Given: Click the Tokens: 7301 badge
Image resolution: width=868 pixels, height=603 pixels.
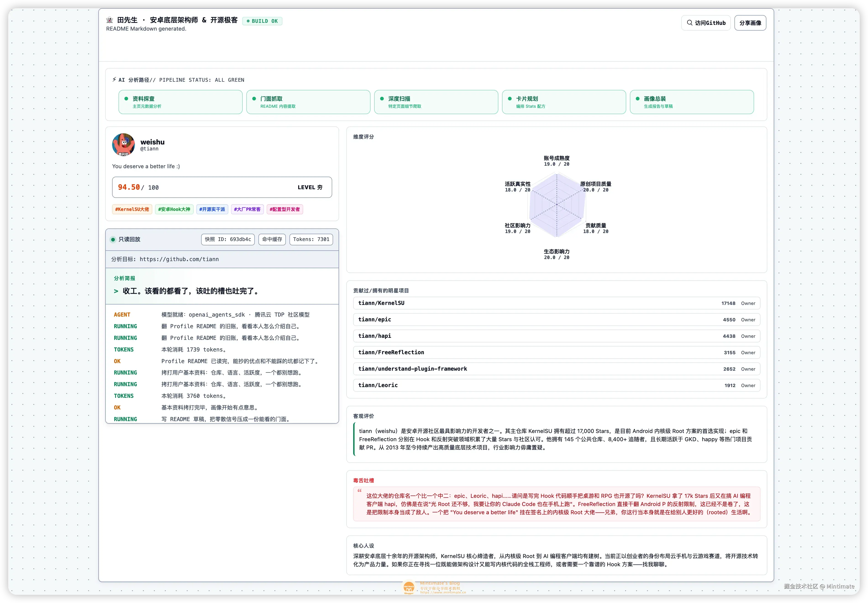Looking at the screenshot, I should [311, 239].
